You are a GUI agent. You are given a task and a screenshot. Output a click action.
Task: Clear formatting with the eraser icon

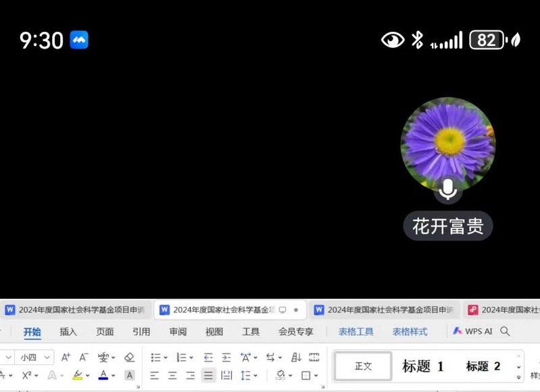click(x=129, y=358)
